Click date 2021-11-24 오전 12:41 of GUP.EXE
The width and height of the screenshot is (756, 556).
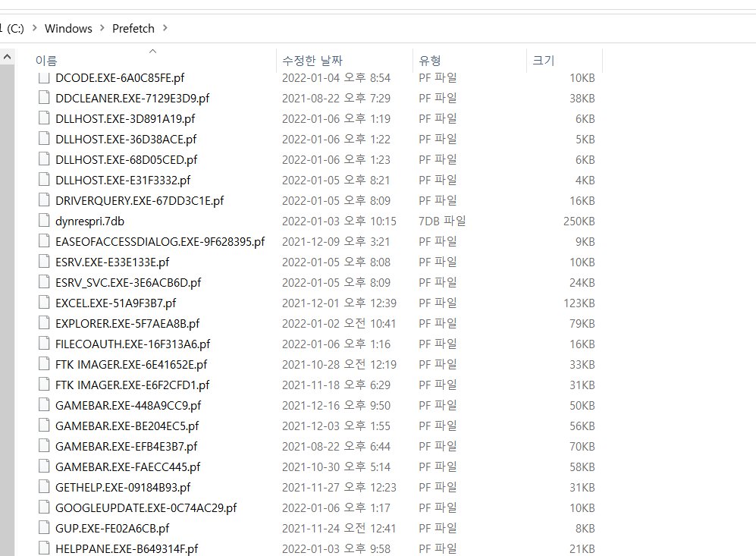pos(339,529)
